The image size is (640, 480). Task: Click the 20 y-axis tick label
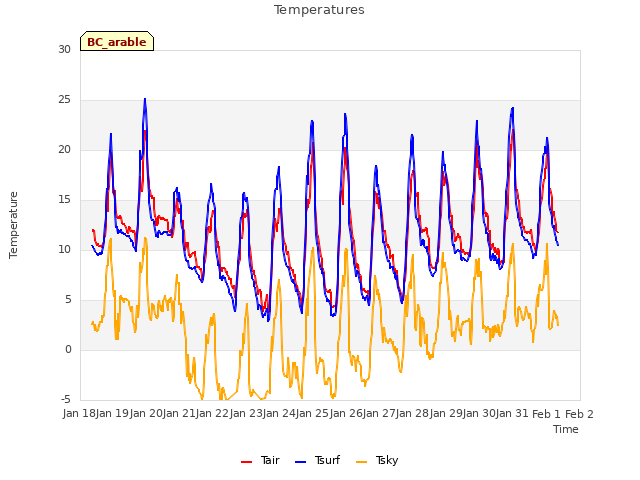pyautogui.click(x=64, y=150)
